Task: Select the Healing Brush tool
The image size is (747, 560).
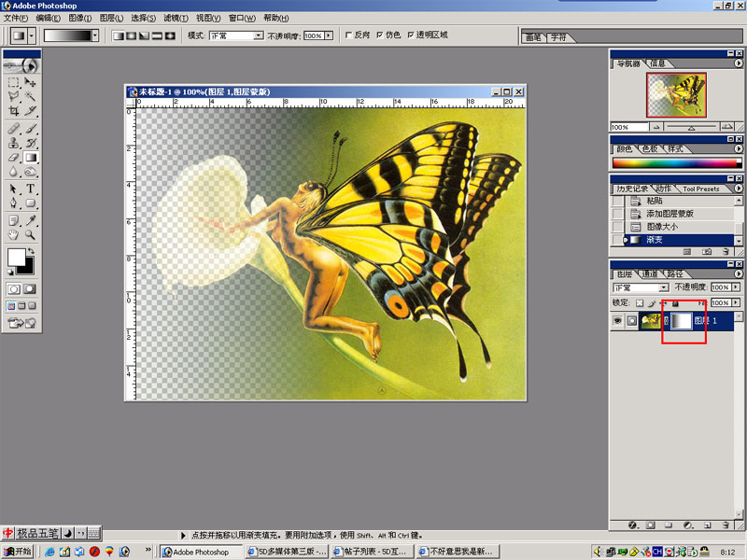Action: [x=14, y=129]
